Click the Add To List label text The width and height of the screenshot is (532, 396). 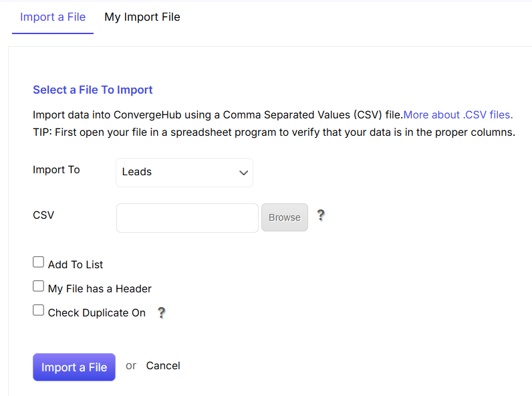point(76,265)
